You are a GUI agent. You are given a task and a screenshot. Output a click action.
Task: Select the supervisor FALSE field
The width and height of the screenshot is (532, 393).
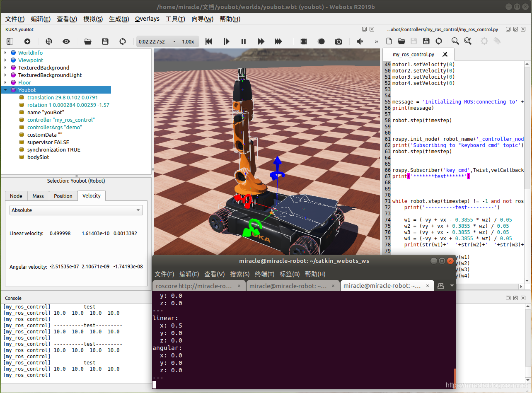[x=48, y=142]
